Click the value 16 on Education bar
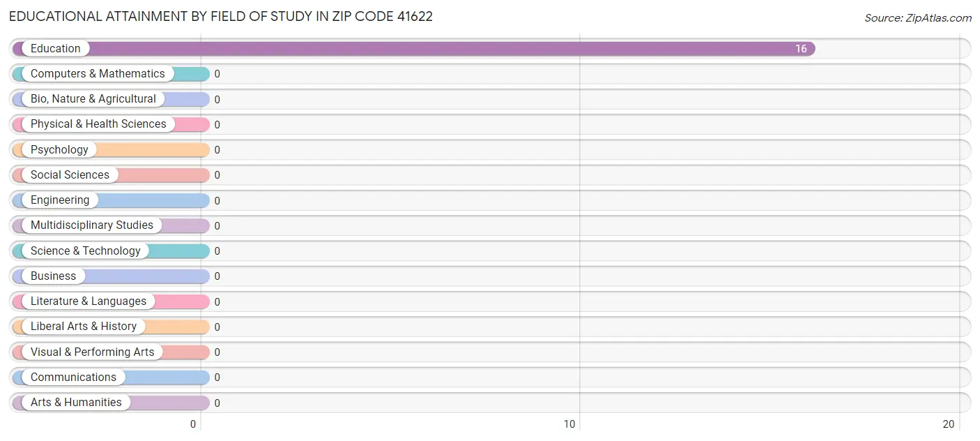Image resolution: width=980 pixels, height=441 pixels. point(801,49)
